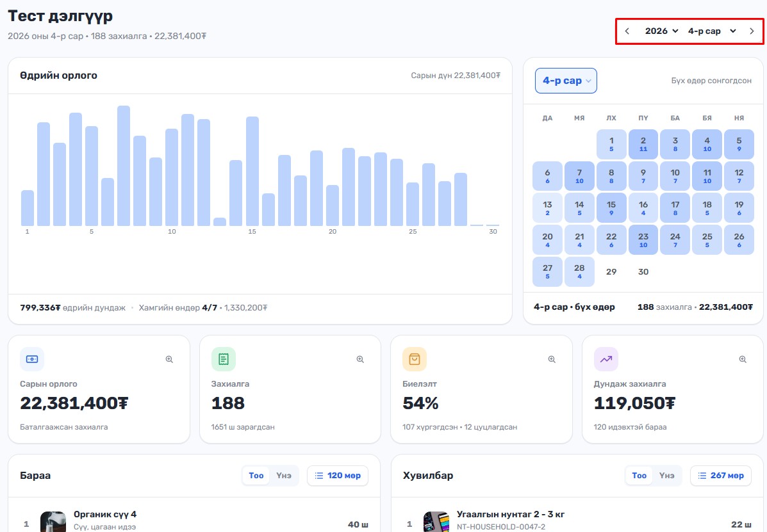The image size is (767, 532).
Task: Open the 267 мөр list button
Action: (720, 476)
